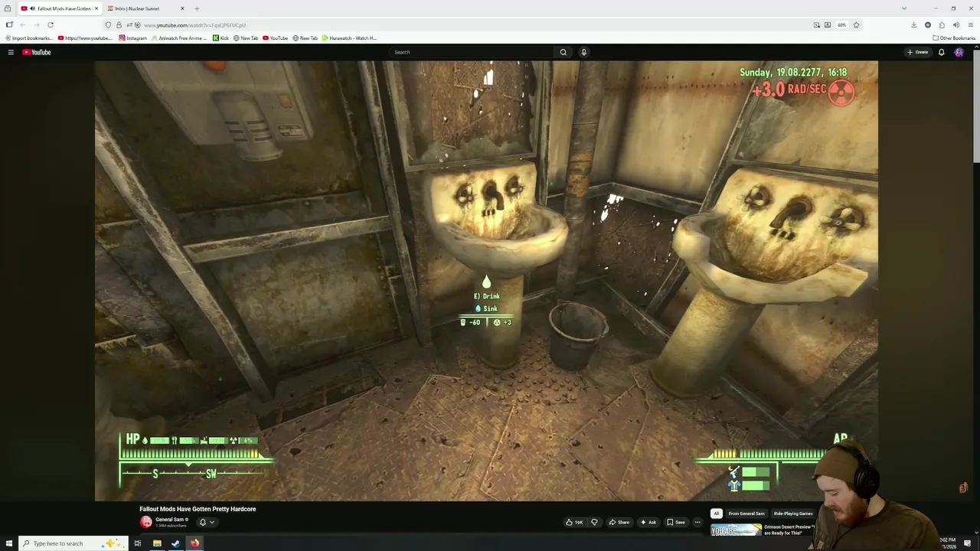Click the Create video button
Screen dimensions: 980x551
pos(917,52)
